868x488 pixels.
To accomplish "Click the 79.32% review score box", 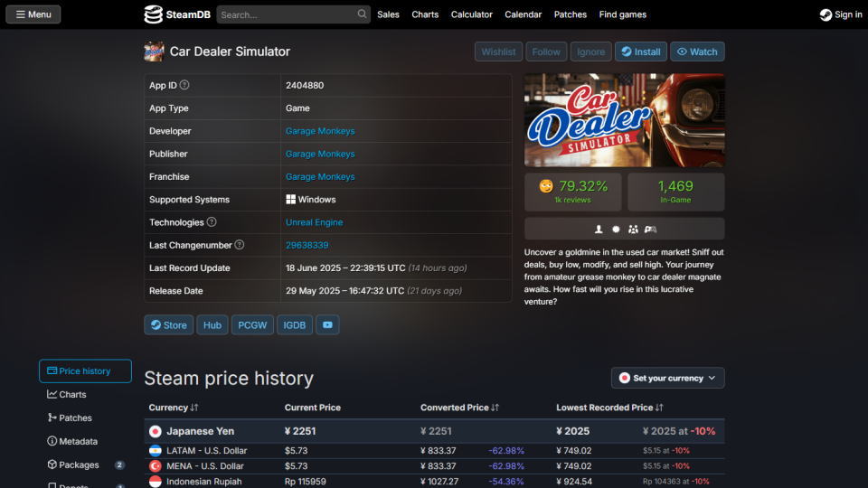I will pyautogui.click(x=573, y=192).
